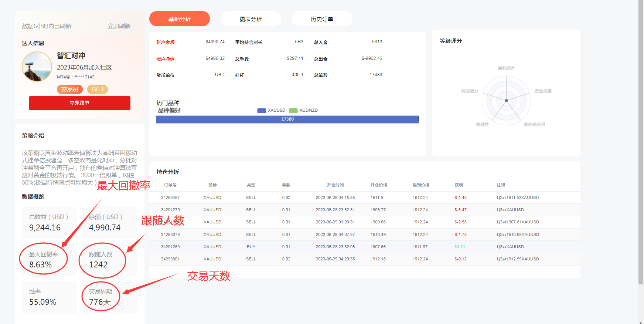Select the trader name 智汇对冲
644x324 pixels.
(71, 55)
